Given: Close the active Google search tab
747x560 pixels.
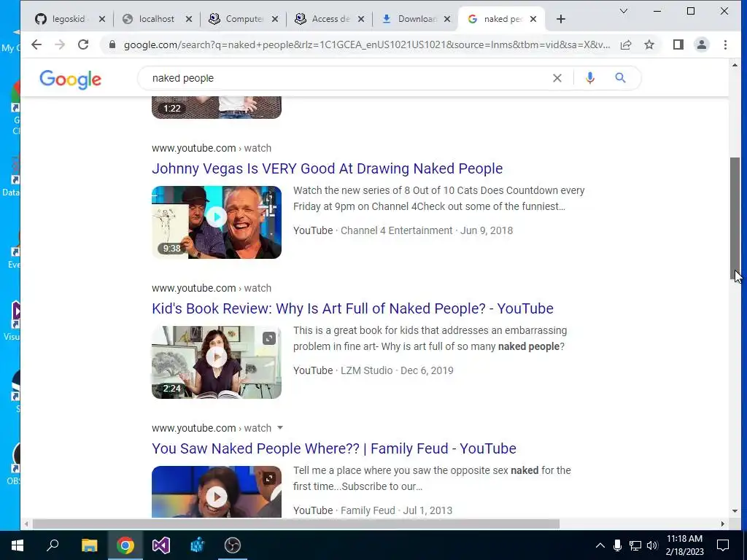Looking at the screenshot, I should (x=533, y=19).
